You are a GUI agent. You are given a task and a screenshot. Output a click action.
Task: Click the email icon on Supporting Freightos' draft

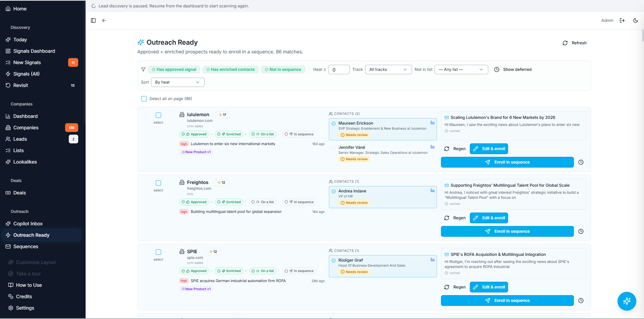coord(447,185)
